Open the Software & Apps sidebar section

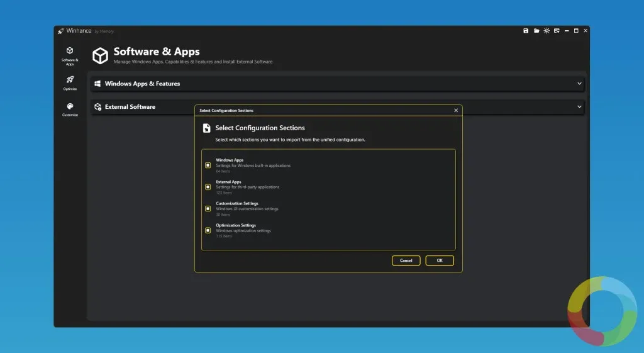[70, 56]
